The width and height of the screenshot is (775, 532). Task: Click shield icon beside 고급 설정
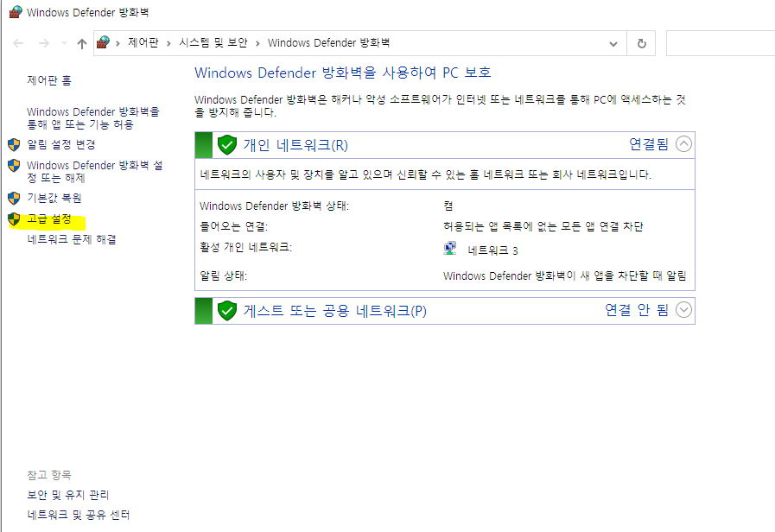14,219
